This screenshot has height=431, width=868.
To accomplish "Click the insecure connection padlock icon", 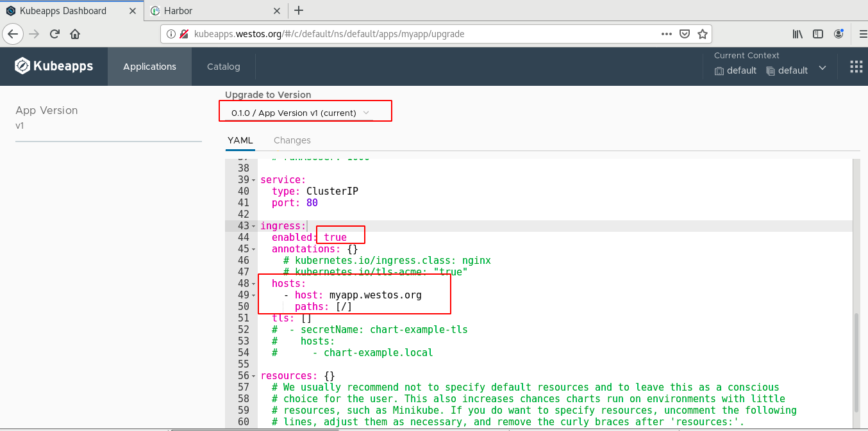I will click(x=184, y=34).
